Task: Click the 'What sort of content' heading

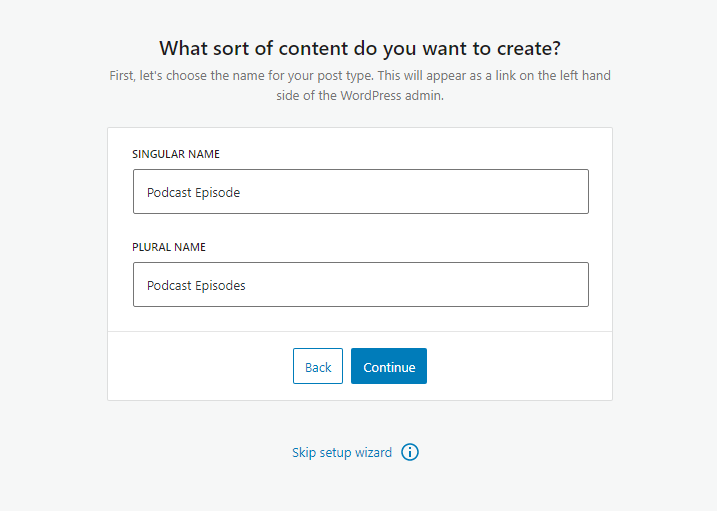Action: (x=359, y=48)
